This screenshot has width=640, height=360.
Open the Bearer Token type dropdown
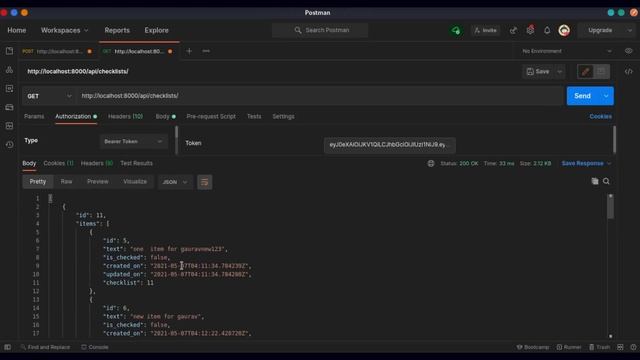pos(133,141)
